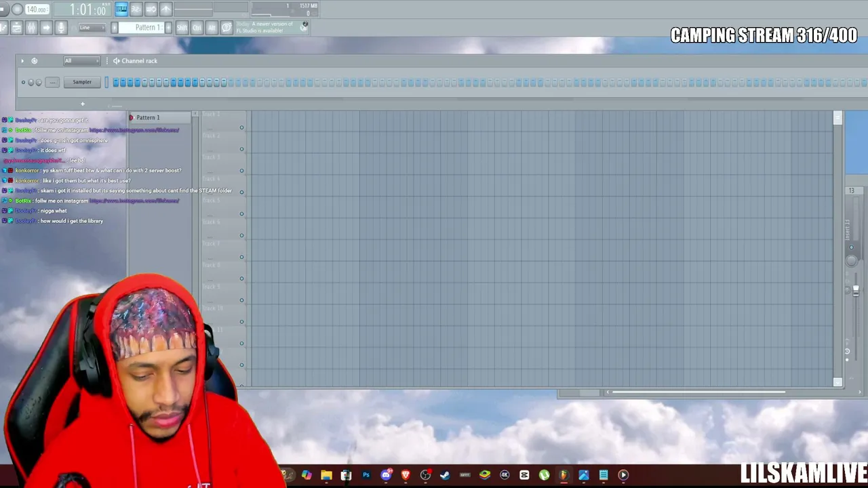Switch to FL Studio in the taskbar
Image resolution: width=868 pixels, height=488 pixels.
pos(564,475)
